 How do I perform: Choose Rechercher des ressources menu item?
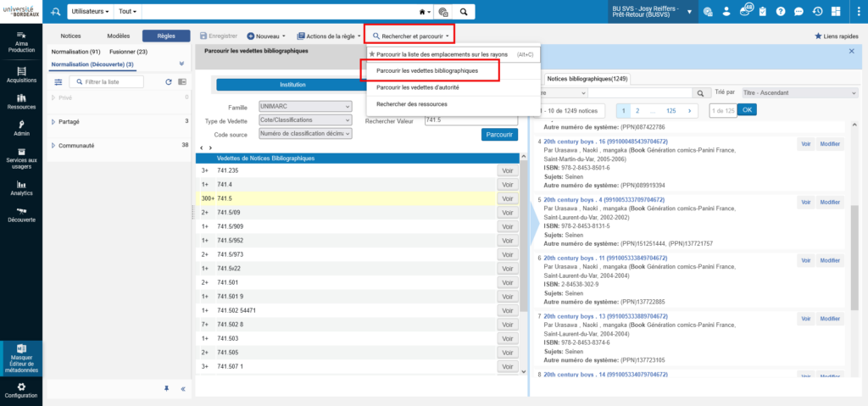(411, 103)
